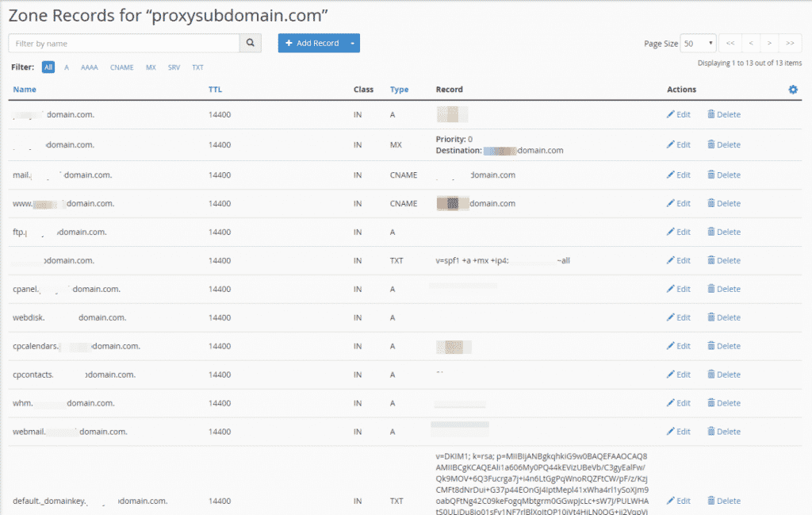
Task: Delete the SPF TXT record
Action: coord(723,260)
